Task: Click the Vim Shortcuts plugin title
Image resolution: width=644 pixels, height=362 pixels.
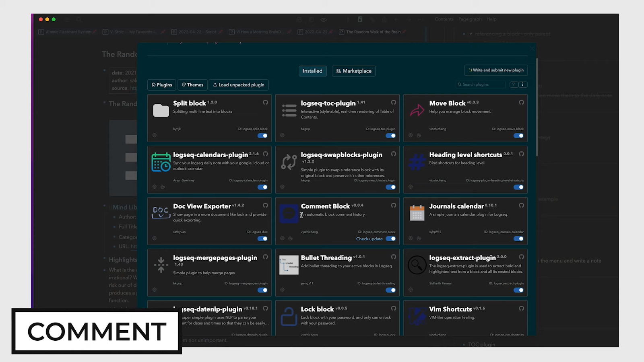Action: pyautogui.click(x=450, y=309)
